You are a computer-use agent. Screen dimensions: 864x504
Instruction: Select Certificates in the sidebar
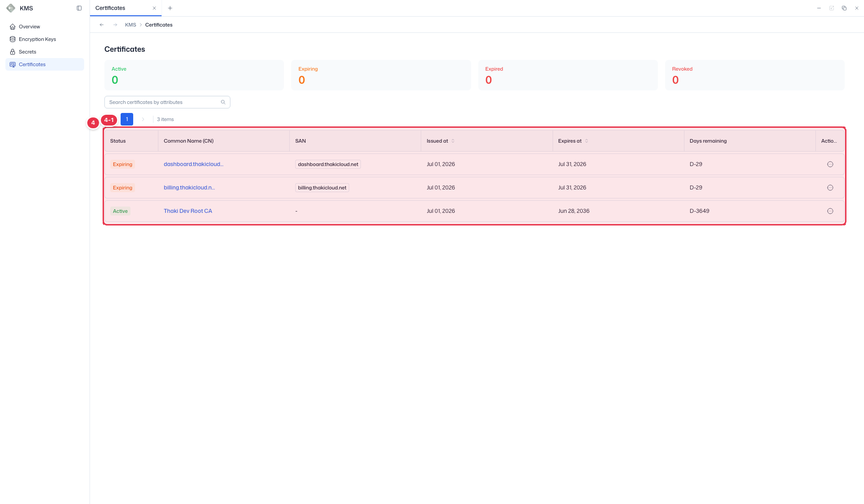coord(45,64)
